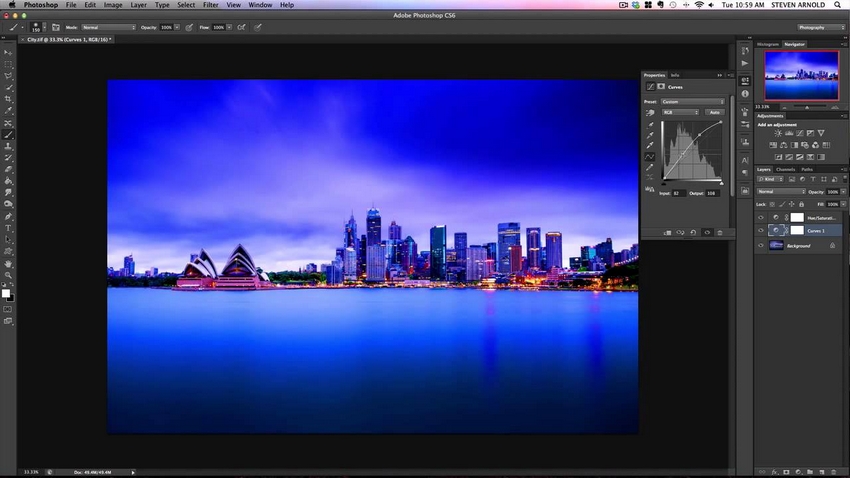Screen dimensions: 850x478
Task: Click the Auto button in Curves
Action: (714, 112)
